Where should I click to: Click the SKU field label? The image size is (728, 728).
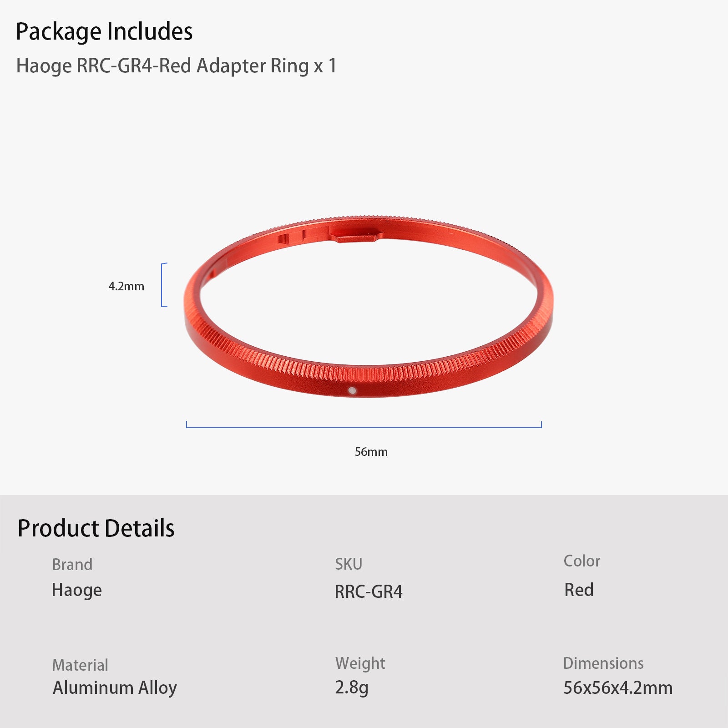point(349,564)
